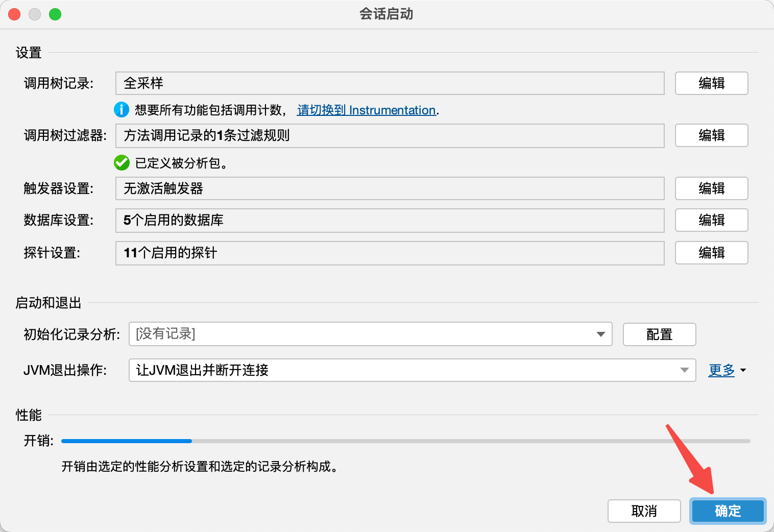Click the 数据库设置 label

[58, 221]
